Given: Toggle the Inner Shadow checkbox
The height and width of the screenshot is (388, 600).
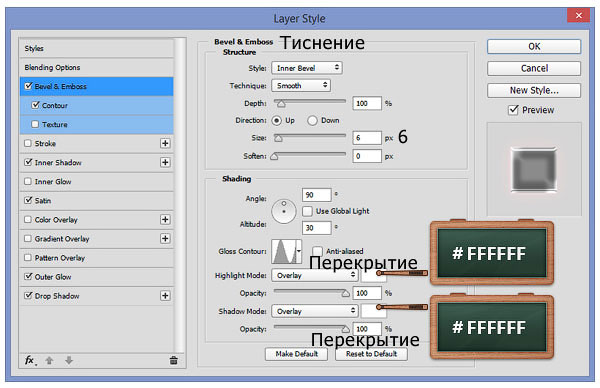Looking at the screenshot, I should pos(28,162).
